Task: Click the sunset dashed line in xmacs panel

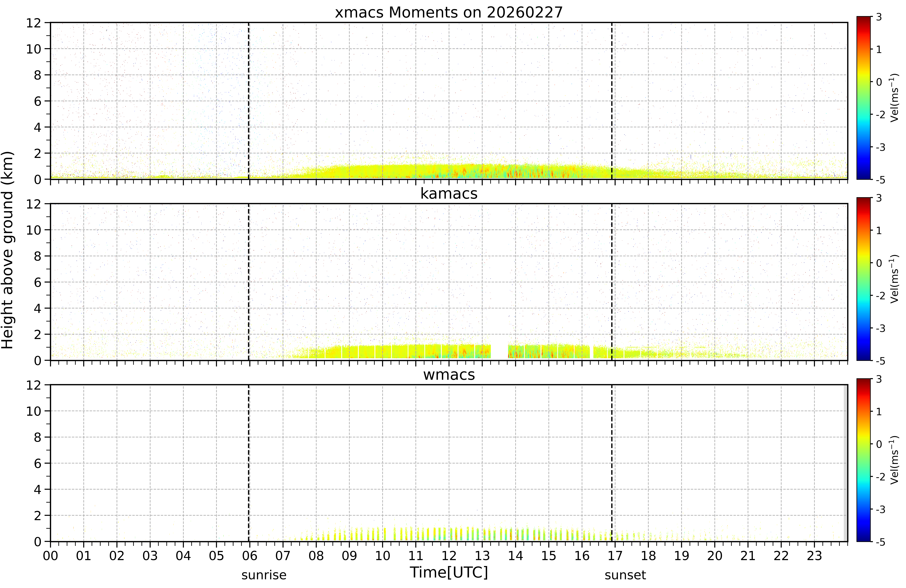Action: tap(612, 101)
